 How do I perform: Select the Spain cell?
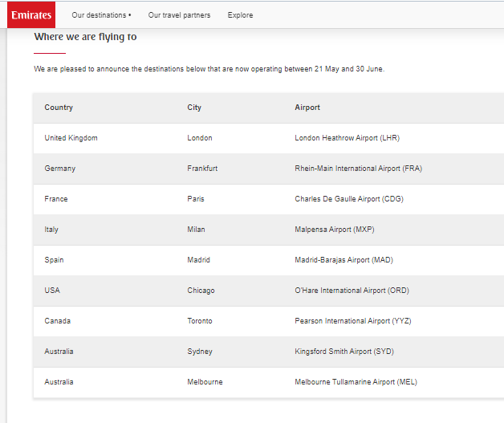[54, 260]
